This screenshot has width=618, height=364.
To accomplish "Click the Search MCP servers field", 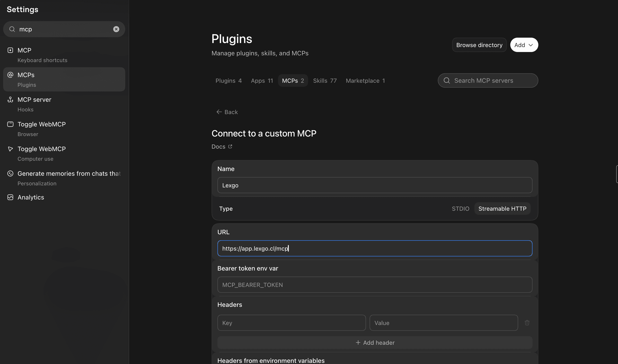I will click(488, 80).
